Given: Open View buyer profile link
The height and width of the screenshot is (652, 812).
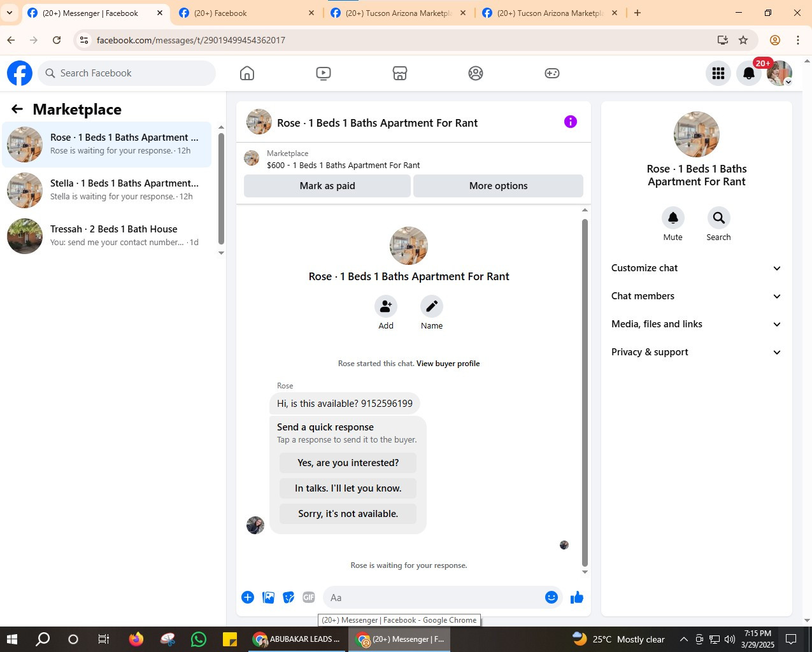Looking at the screenshot, I should click(448, 364).
